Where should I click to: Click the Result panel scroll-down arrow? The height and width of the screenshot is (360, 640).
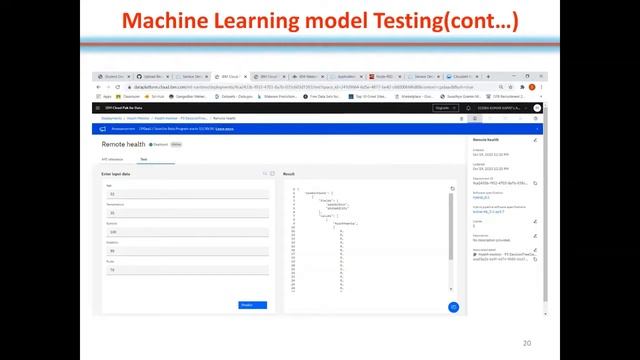point(451,289)
